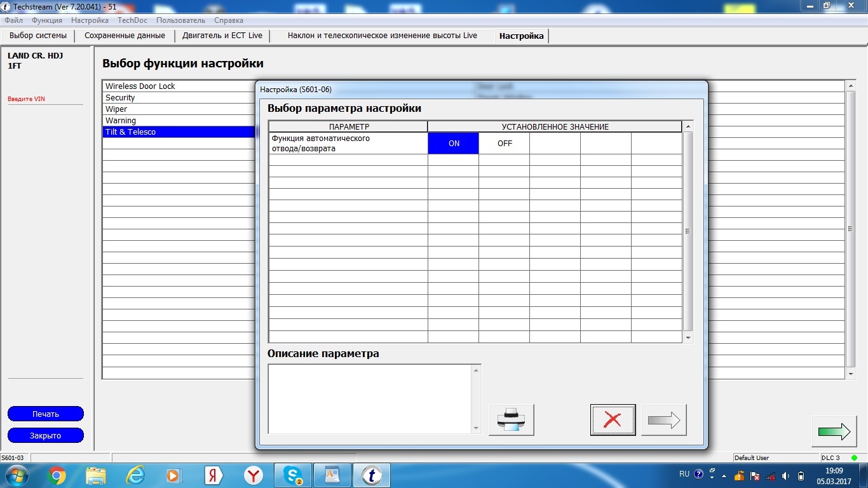868x488 pixels.
Task: Click the Techstream taskbar icon
Action: coord(372,475)
